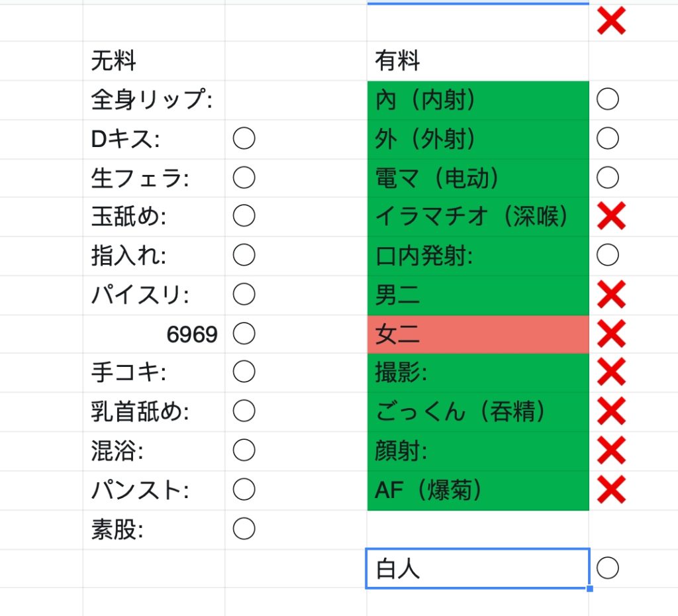Click the red X next to 男二
The width and height of the screenshot is (678, 616).
coord(611,294)
